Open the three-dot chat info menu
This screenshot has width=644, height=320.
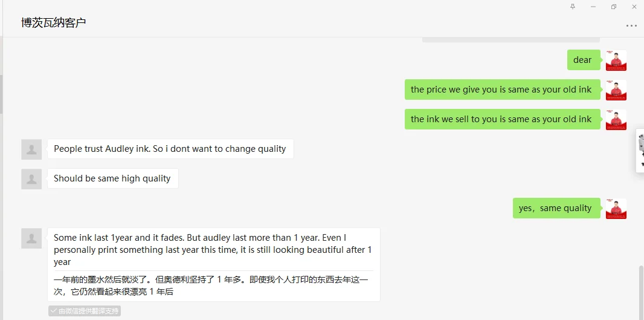tap(631, 26)
